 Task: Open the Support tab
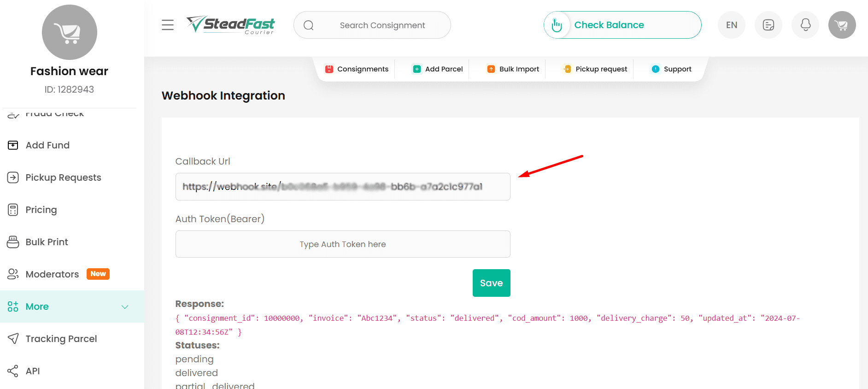click(671, 69)
